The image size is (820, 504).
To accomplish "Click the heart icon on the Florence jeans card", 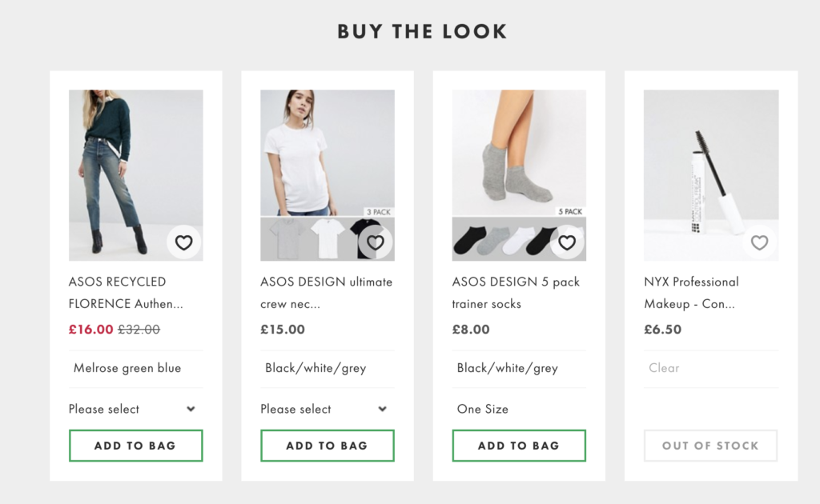I will [x=184, y=242].
